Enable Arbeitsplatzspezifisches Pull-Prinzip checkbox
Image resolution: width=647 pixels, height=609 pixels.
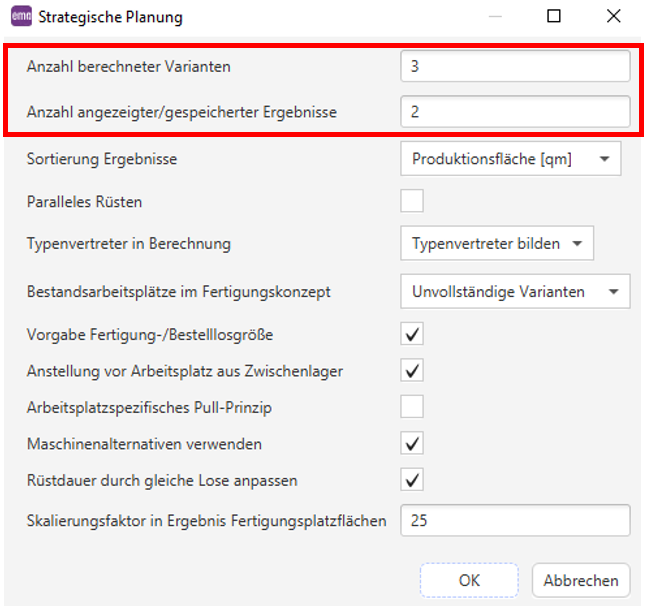(412, 406)
